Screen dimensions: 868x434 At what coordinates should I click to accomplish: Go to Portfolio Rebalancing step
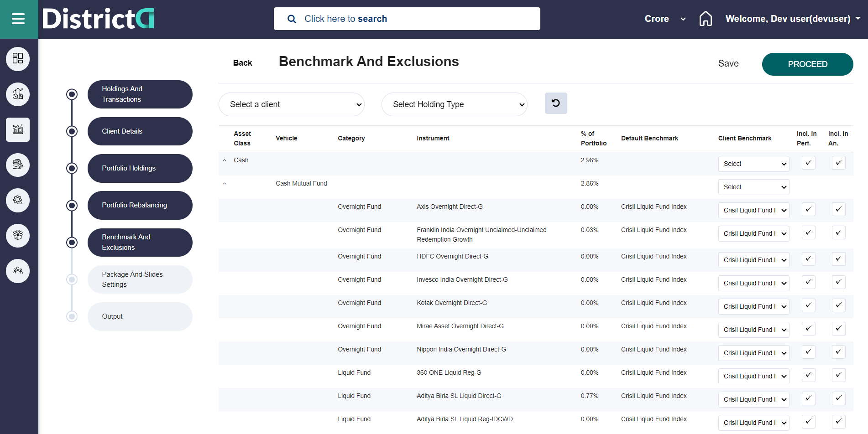[x=140, y=206]
